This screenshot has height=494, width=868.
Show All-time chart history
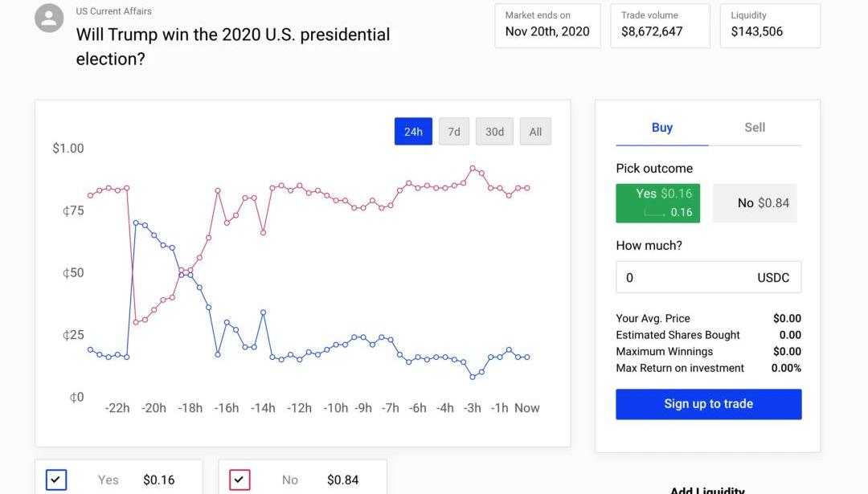pyautogui.click(x=535, y=132)
